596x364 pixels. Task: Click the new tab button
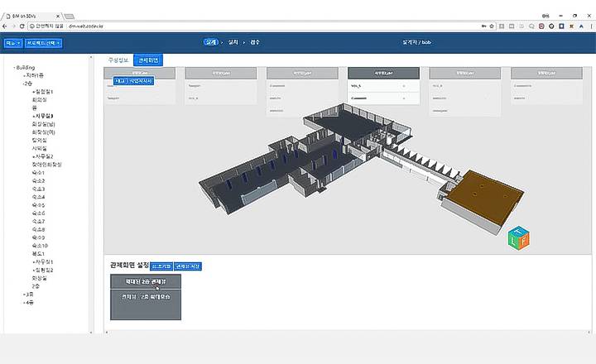[70, 15]
